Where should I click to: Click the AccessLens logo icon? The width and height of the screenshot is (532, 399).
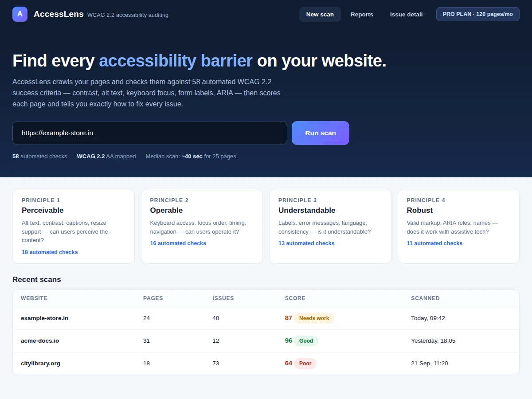(x=20, y=14)
